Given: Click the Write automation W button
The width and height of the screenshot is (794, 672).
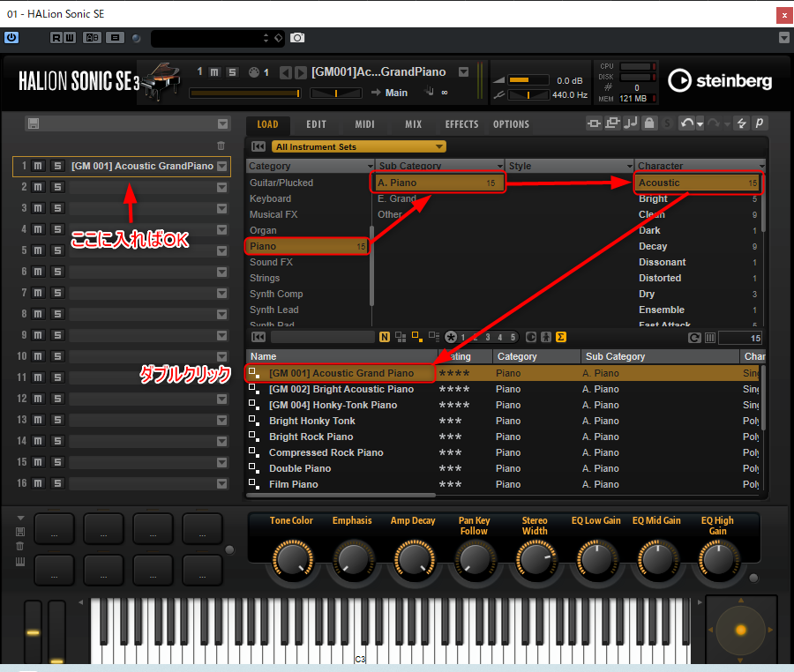Looking at the screenshot, I should tap(70, 37).
